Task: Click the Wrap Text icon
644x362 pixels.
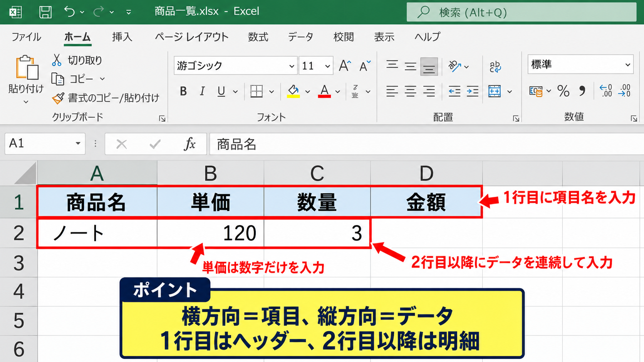Action: click(495, 67)
